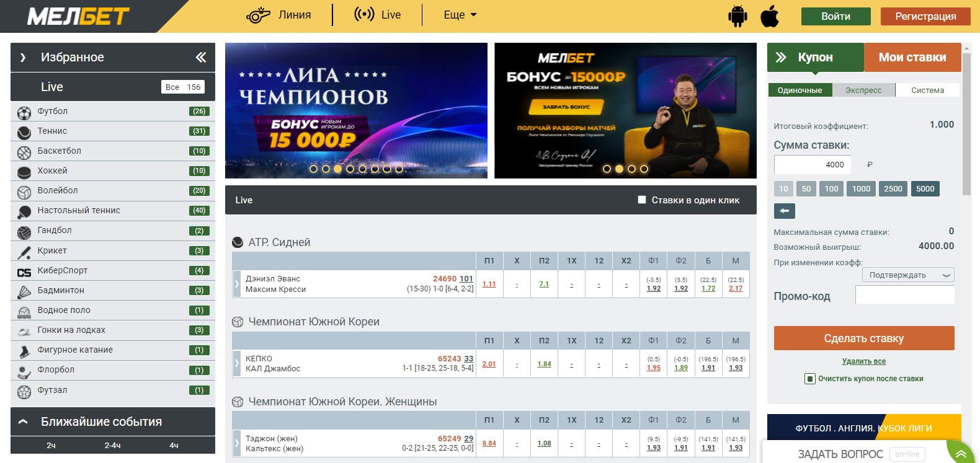Open the Android app download icon
This screenshot has height=463, width=980.
737,16
